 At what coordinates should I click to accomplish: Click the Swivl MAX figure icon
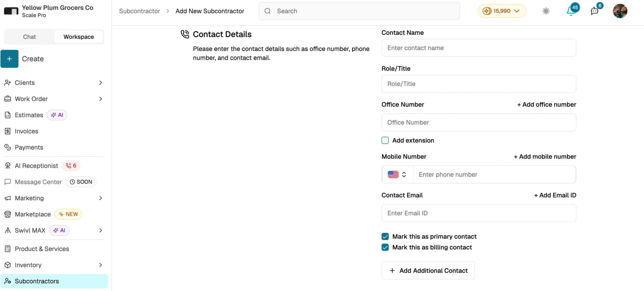coord(7,230)
